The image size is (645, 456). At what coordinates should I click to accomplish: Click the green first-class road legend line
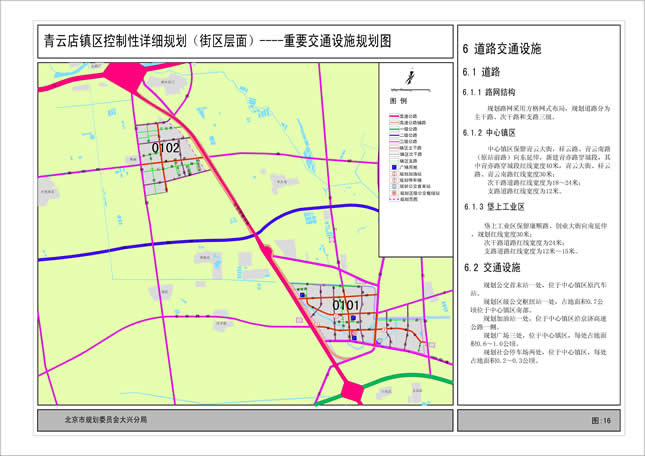tap(393, 128)
